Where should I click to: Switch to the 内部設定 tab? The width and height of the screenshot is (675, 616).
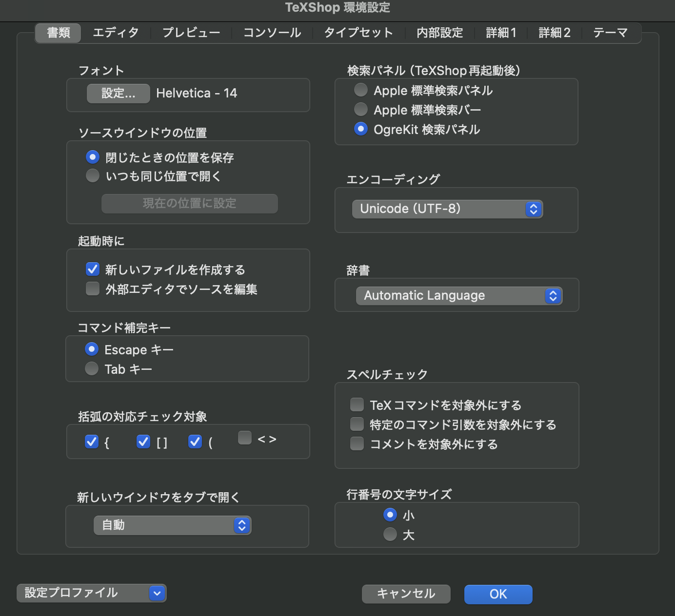coord(440,33)
